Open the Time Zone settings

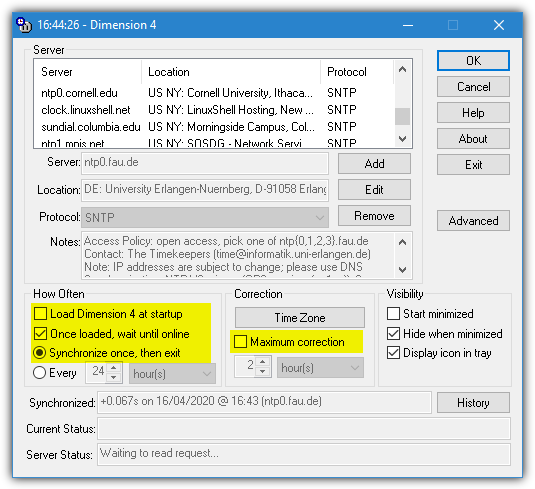[300, 317]
